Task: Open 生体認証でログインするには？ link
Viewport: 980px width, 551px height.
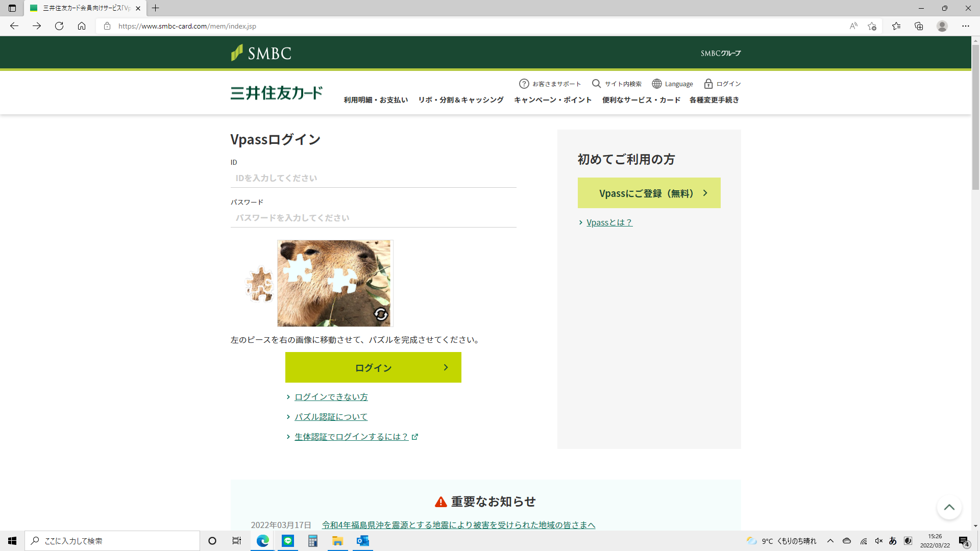Action: click(x=351, y=437)
